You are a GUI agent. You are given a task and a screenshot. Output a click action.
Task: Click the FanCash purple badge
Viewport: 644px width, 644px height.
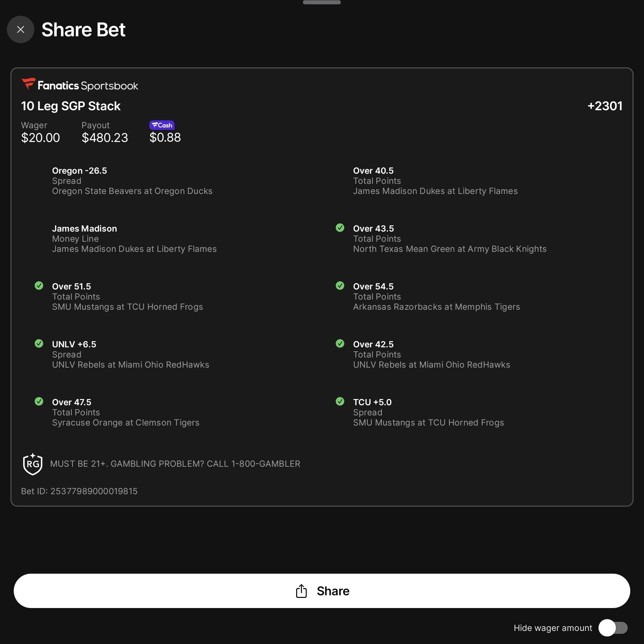coord(162,125)
